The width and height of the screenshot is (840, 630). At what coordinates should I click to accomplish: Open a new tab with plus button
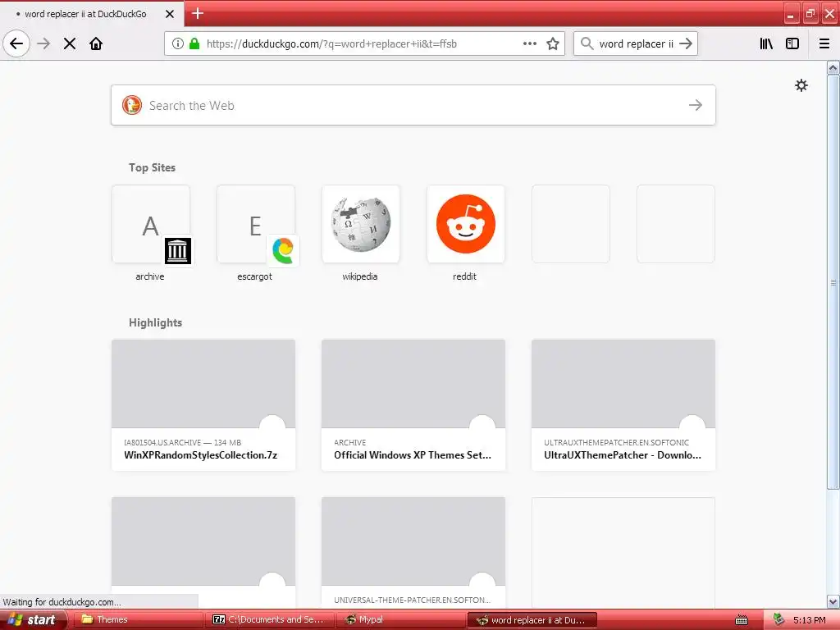coord(198,13)
